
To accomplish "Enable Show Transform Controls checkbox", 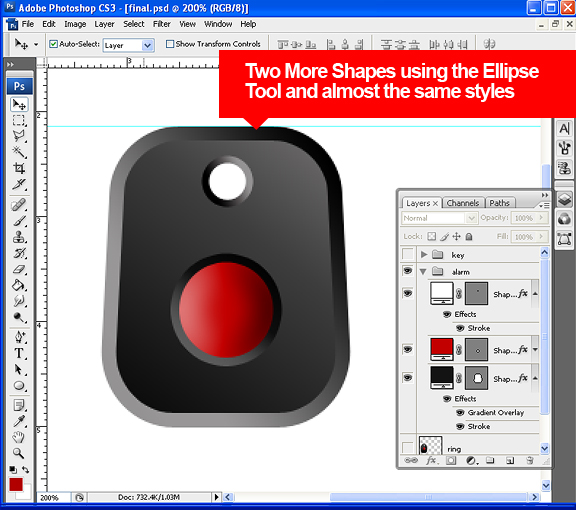I will 170,44.
